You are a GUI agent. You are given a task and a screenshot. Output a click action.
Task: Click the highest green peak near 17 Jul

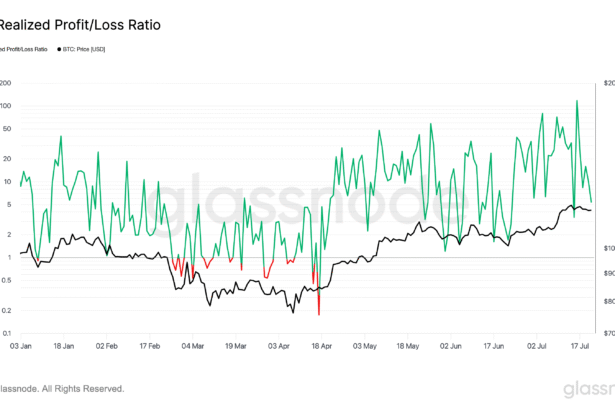[x=577, y=101]
